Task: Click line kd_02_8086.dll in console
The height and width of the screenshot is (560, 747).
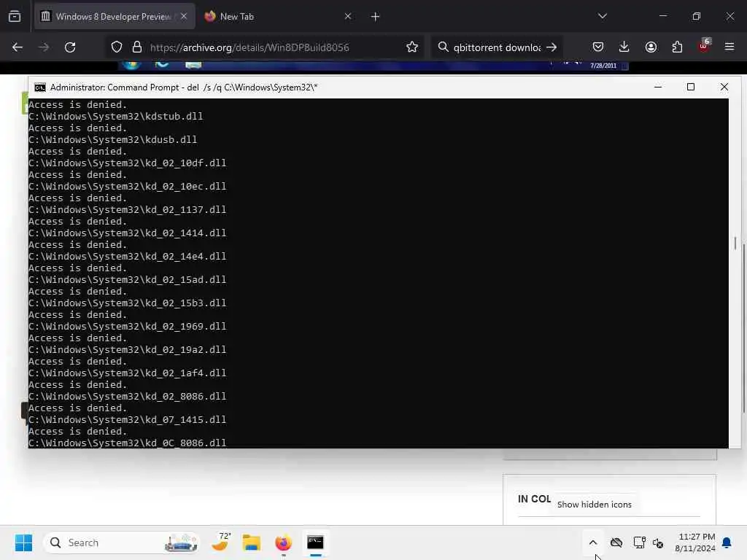Action: tap(127, 396)
